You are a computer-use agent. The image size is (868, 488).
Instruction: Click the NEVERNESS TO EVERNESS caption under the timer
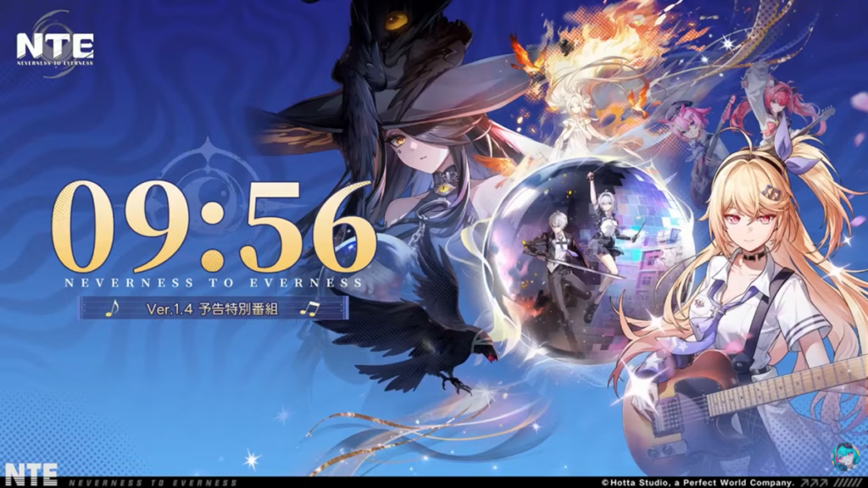tap(214, 283)
